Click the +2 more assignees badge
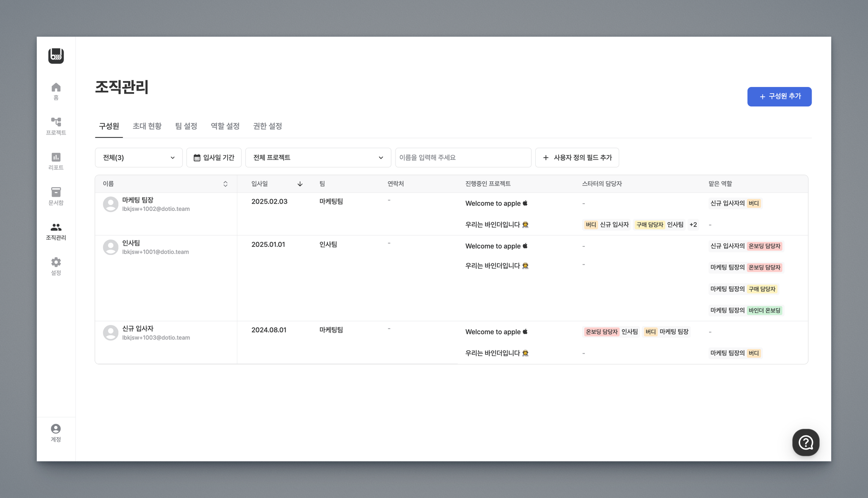This screenshot has height=498, width=868. 693,225
